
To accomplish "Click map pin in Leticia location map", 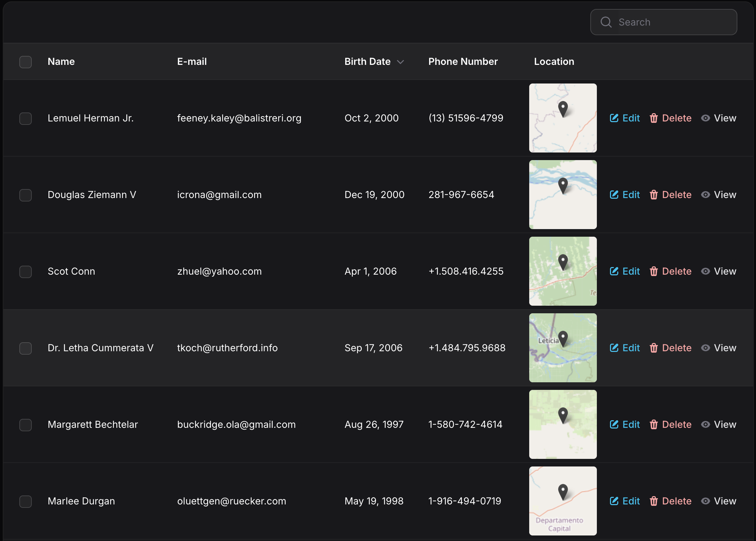I will click(x=563, y=338).
